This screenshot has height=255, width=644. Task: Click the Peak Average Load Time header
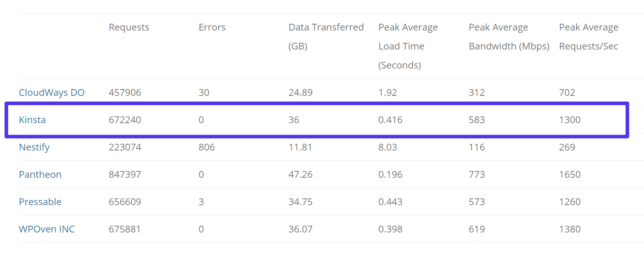click(408, 46)
